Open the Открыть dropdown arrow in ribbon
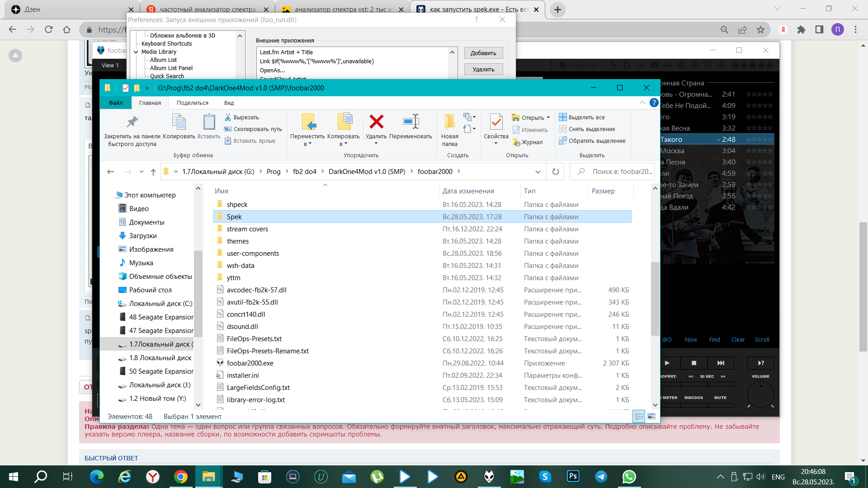 548,117
